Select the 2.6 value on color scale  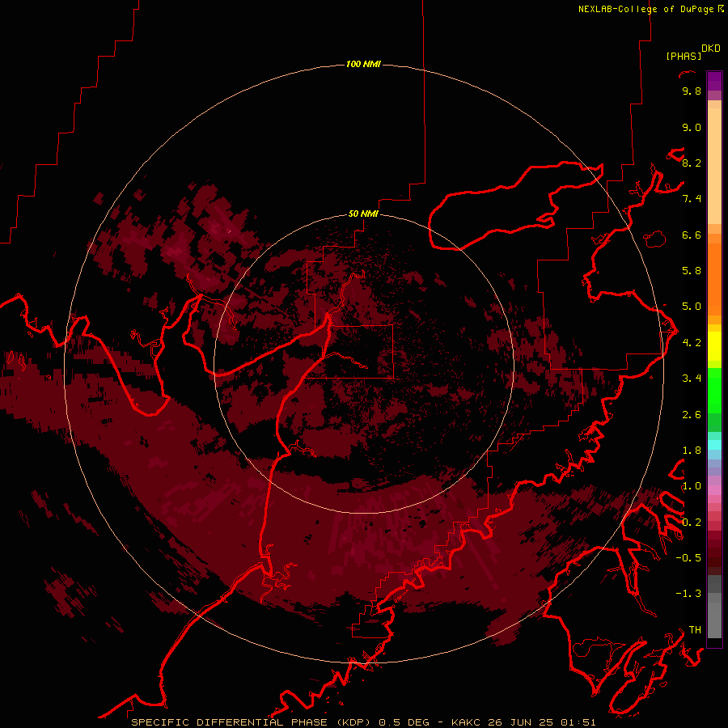pyautogui.click(x=692, y=414)
